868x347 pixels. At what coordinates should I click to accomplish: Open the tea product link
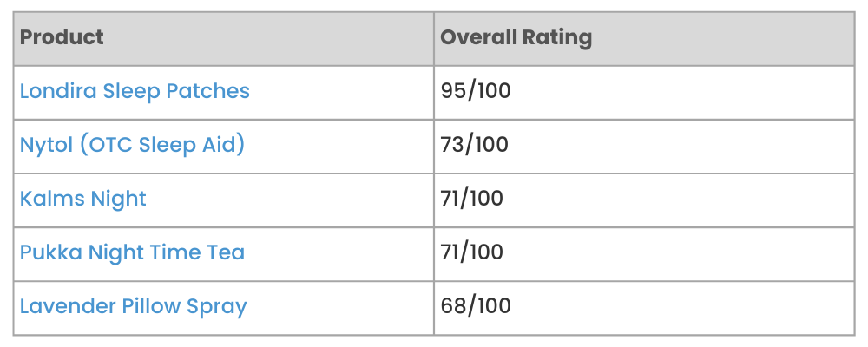click(x=132, y=252)
